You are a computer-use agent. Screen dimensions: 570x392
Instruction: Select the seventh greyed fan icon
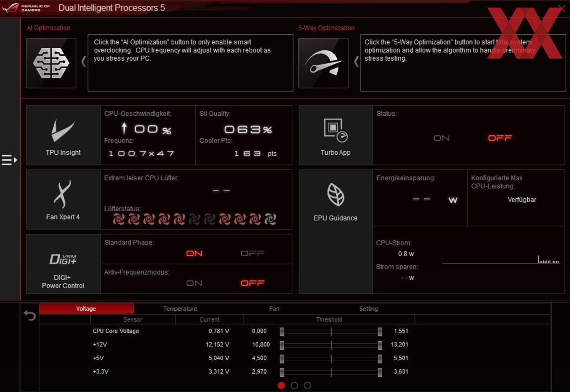point(210,219)
